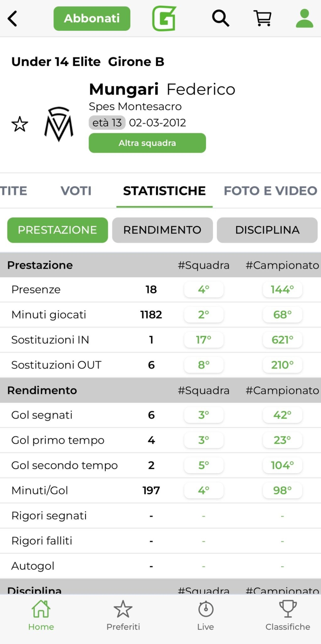Open the shopping cart
Viewport: 321px width, 644px height.
tap(262, 18)
